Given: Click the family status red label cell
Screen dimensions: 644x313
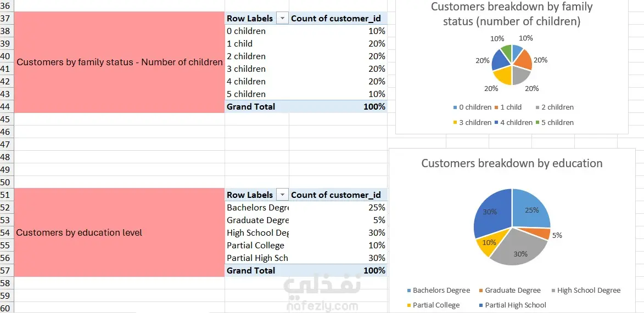Looking at the screenshot, I should point(119,62).
